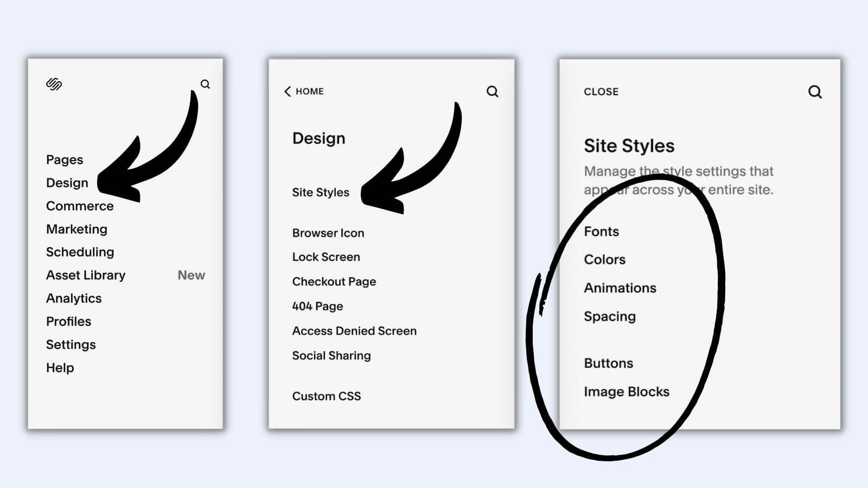Open search in the home menu panel
The image size is (868, 488).
[x=205, y=84]
